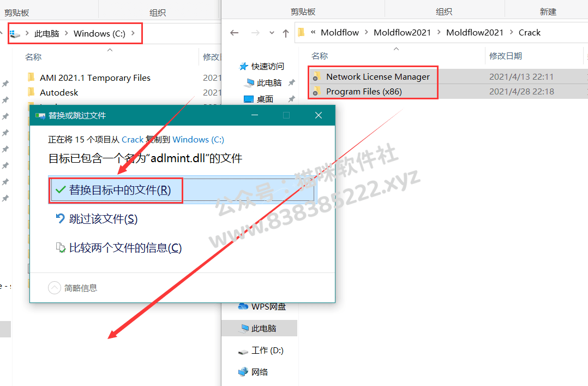
Task: Select Program Files (x86) folder
Action: 364,92
